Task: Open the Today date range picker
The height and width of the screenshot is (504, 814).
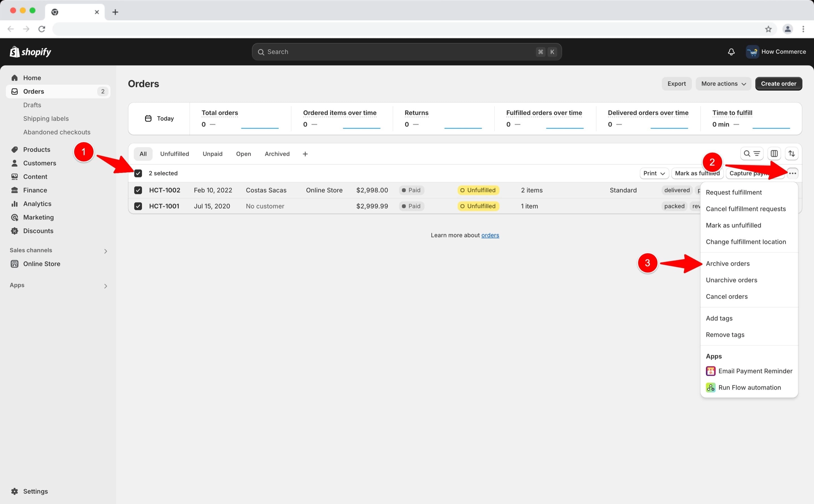Action: 159,118
